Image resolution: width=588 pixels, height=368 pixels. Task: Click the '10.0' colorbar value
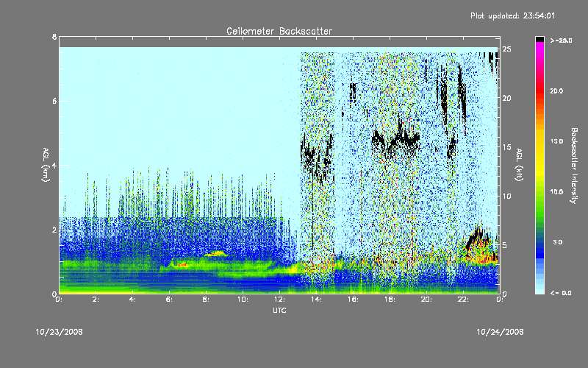click(x=556, y=192)
